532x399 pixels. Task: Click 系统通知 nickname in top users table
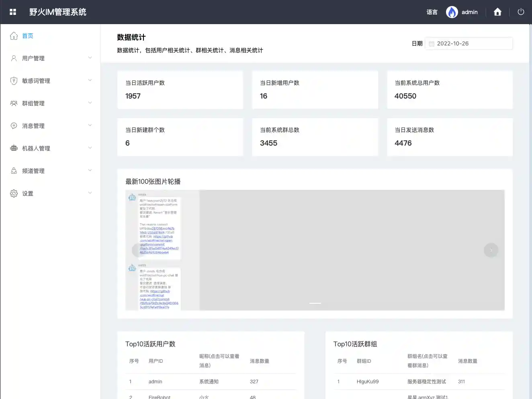coord(209,382)
